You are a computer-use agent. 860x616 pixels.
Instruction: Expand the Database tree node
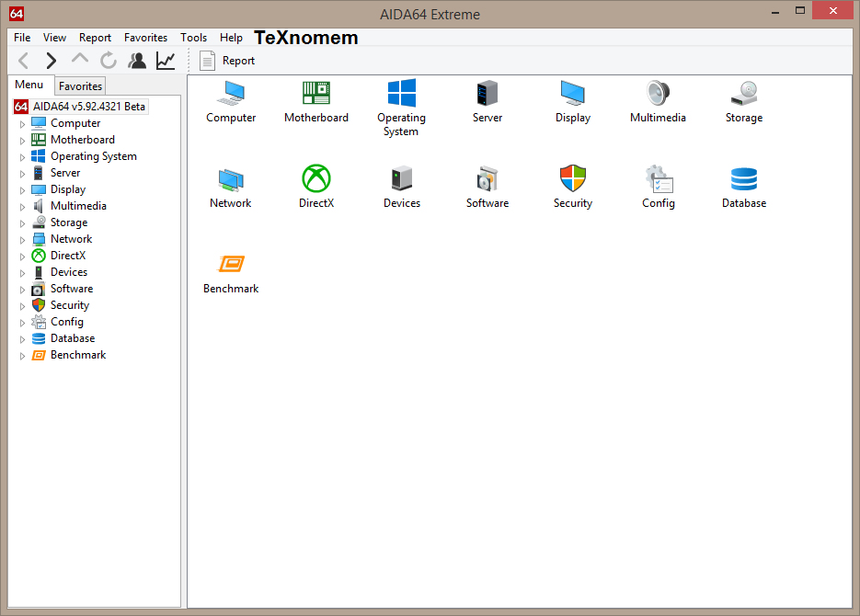[22, 339]
